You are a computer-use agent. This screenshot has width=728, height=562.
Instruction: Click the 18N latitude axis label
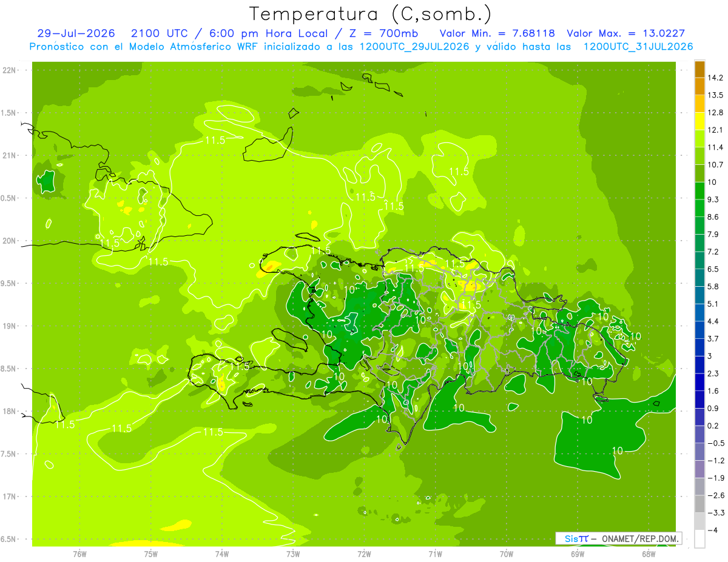10,411
